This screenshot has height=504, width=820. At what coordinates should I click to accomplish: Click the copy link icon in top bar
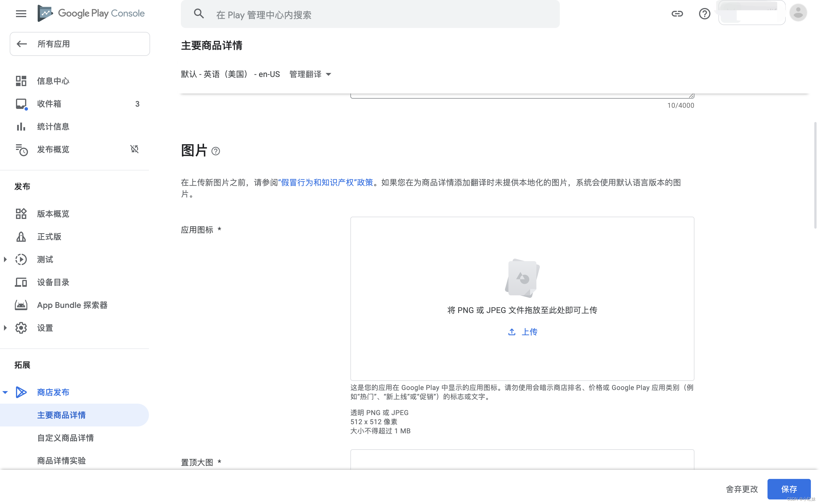(678, 14)
